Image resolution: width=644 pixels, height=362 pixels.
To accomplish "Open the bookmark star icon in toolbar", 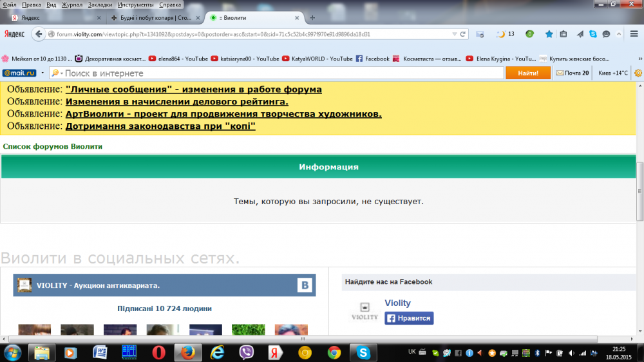I will 549,34.
